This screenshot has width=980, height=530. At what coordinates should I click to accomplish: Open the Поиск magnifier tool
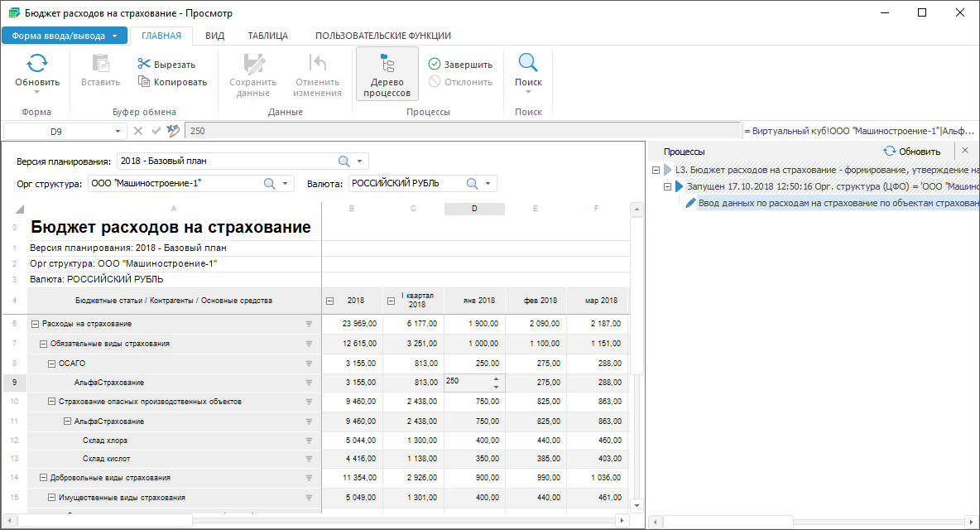pos(528,64)
